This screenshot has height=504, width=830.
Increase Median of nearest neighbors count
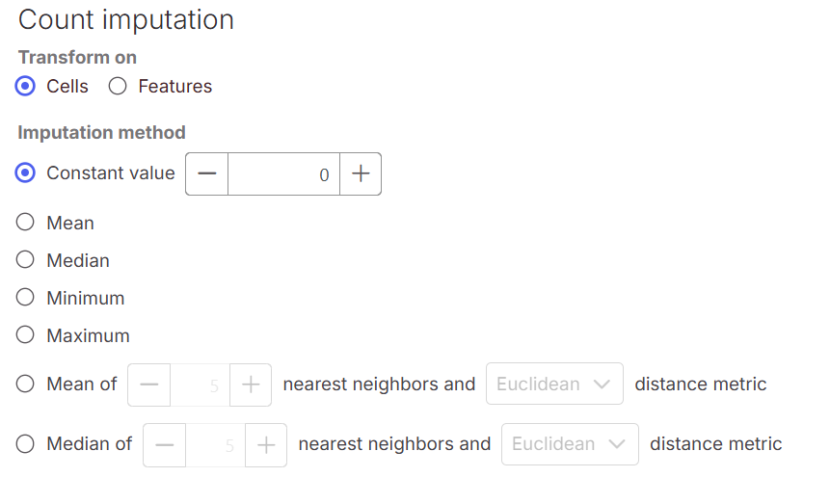[266, 444]
